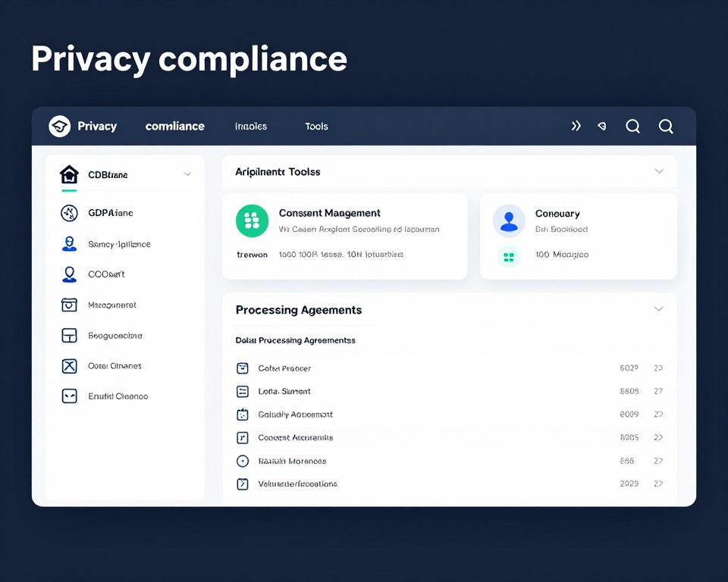Click the circle icon beside Rasialit Idoranees row
Image resolution: width=728 pixels, height=582 pixels.
tap(243, 461)
